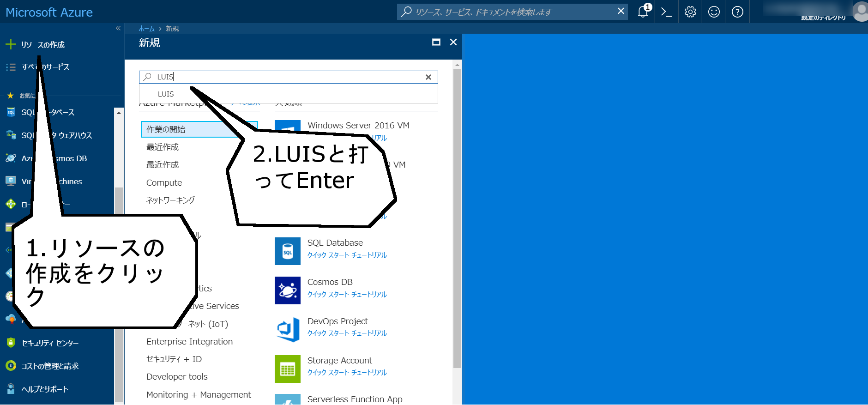Screen dimensions: 868x405
Task: Click the DevOps Project tile icon
Action: [287, 330]
